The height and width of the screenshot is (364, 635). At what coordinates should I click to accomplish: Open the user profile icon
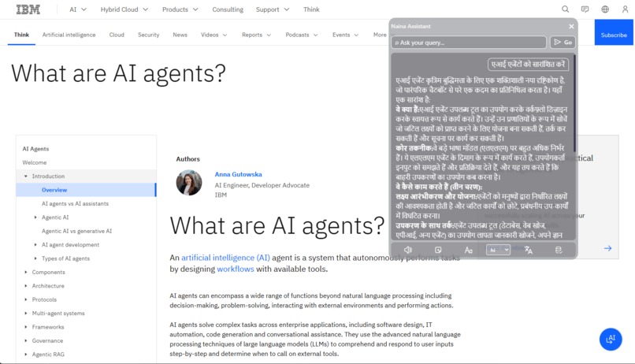click(625, 9)
